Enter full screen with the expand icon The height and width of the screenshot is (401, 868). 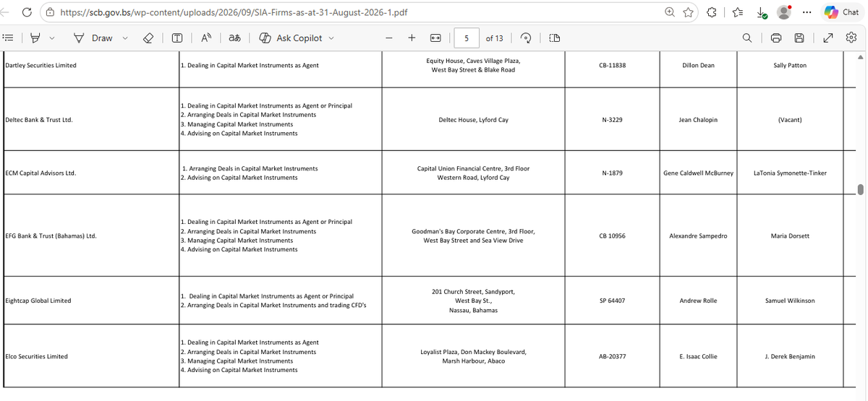click(x=828, y=38)
